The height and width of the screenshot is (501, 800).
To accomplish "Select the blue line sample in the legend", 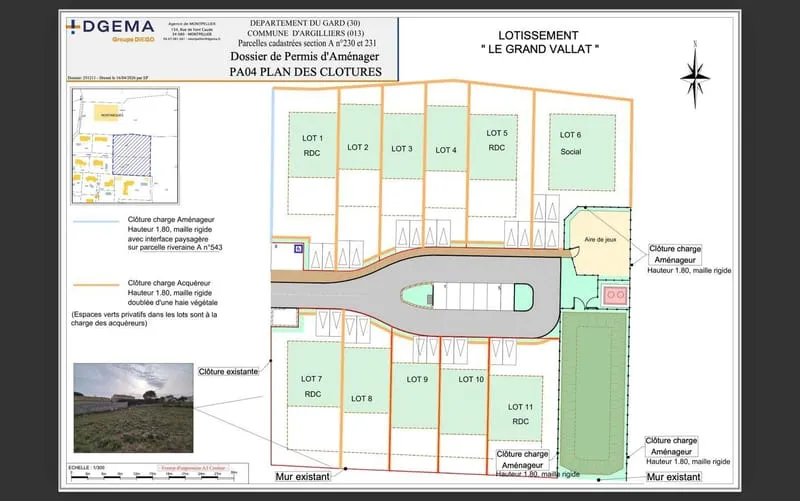I will pos(96,221).
